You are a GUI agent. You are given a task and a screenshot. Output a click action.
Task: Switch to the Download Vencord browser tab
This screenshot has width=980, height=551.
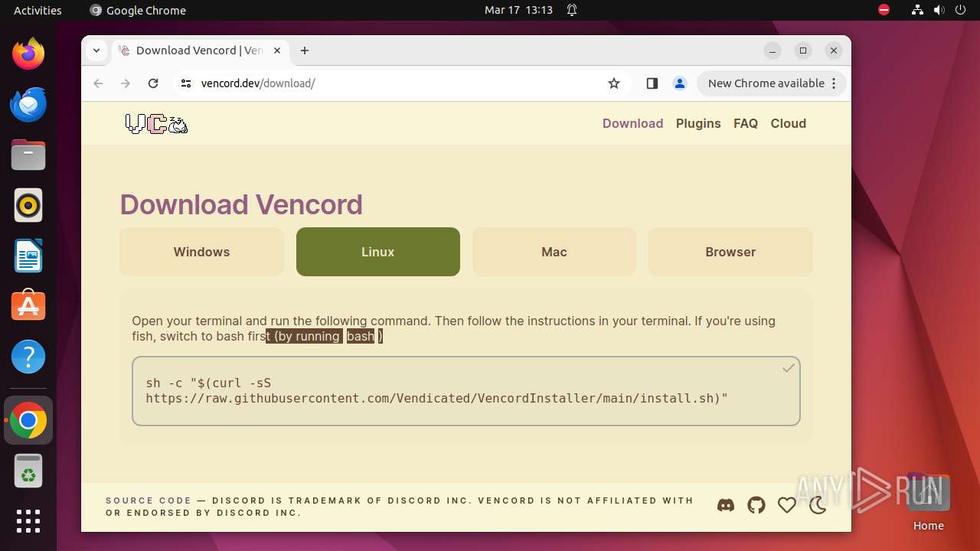[201, 51]
